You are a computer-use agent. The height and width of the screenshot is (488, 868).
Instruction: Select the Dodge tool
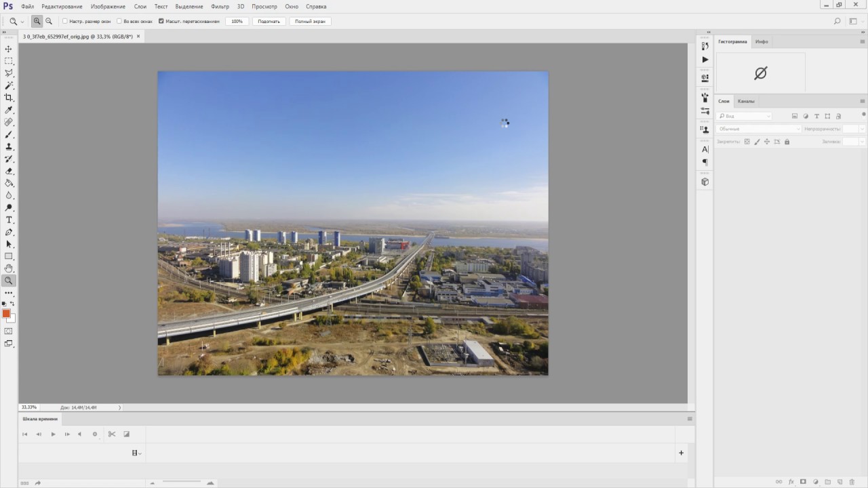(9, 207)
